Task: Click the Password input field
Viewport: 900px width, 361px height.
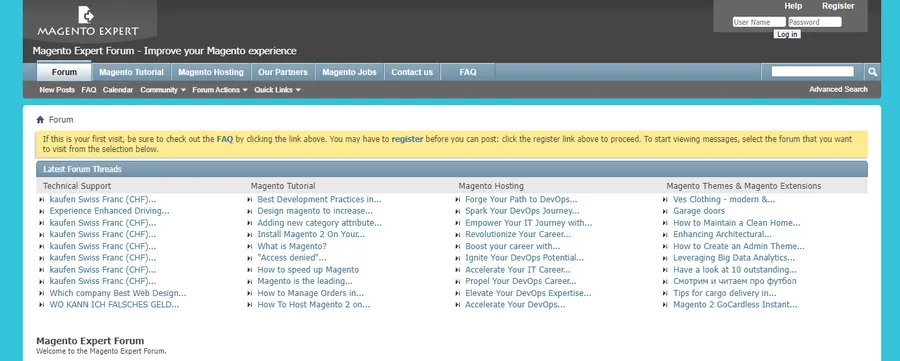Action: click(x=814, y=22)
